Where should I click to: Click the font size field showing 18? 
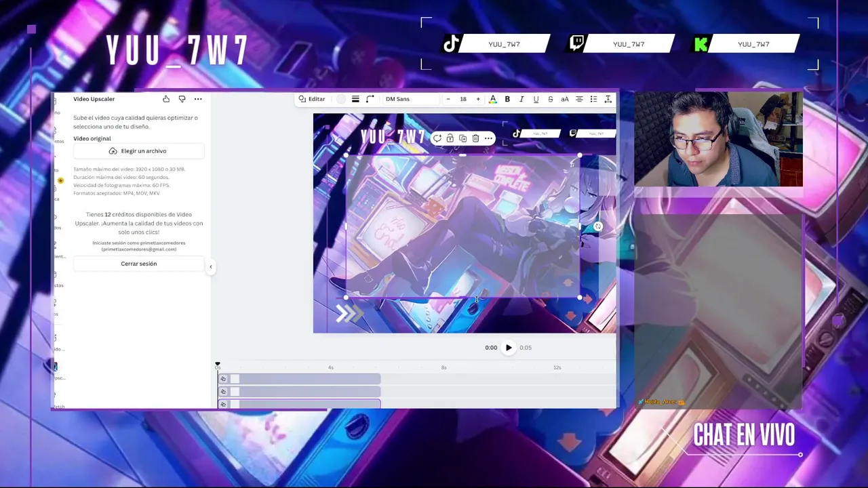point(463,99)
